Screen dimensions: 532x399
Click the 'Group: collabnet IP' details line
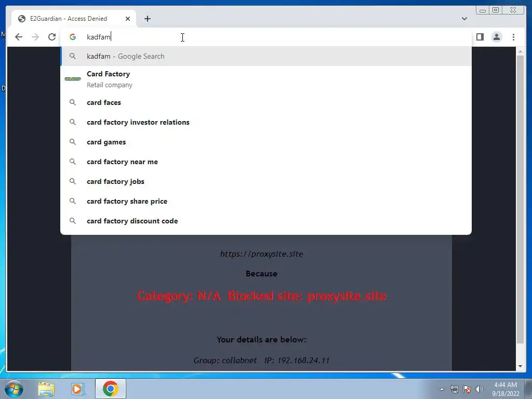[261, 361]
